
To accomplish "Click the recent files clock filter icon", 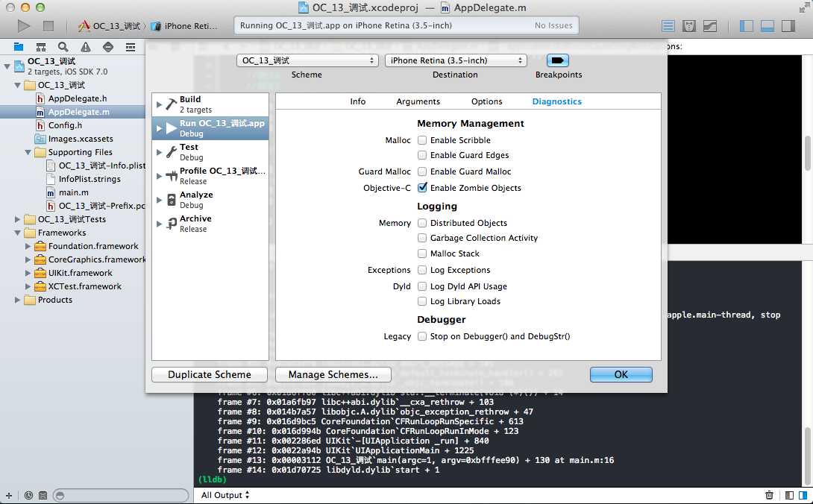I will (28, 495).
